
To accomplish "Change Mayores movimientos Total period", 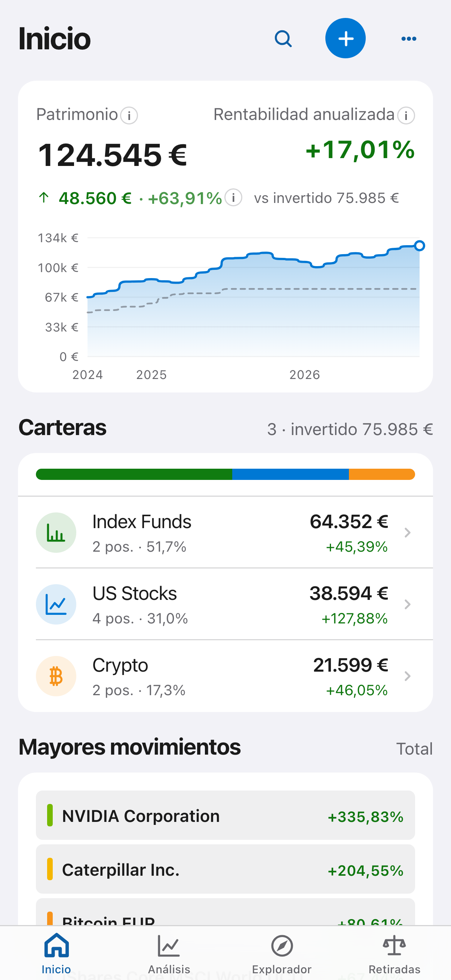I will (x=414, y=748).
